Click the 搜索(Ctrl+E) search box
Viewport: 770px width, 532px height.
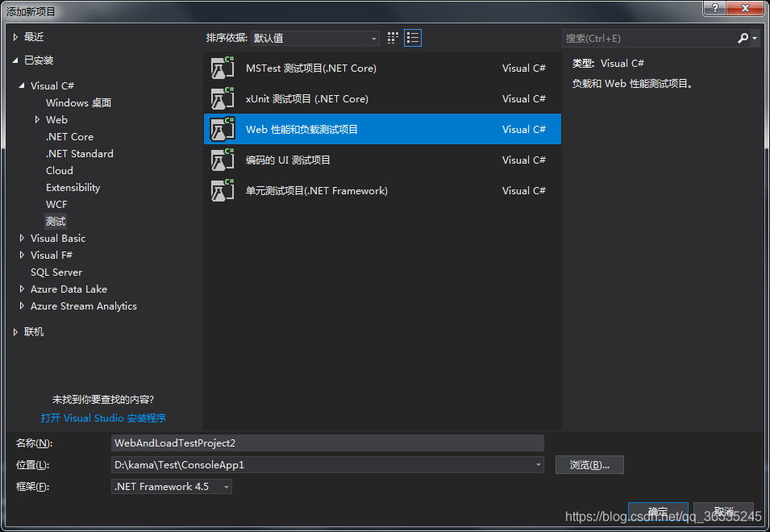pos(649,38)
